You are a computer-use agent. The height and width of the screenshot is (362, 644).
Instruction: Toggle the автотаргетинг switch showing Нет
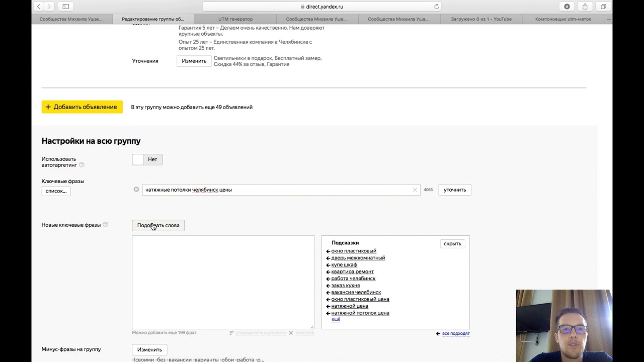(147, 159)
